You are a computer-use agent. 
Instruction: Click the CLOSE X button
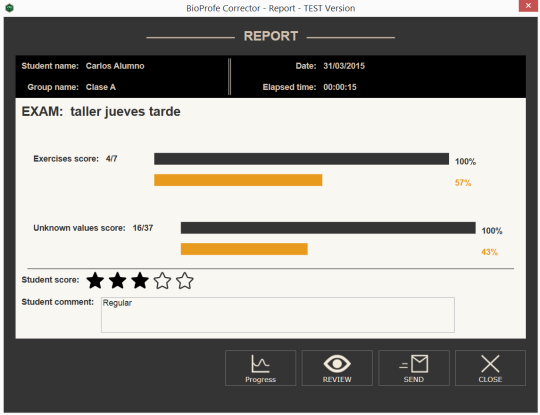pos(490,368)
